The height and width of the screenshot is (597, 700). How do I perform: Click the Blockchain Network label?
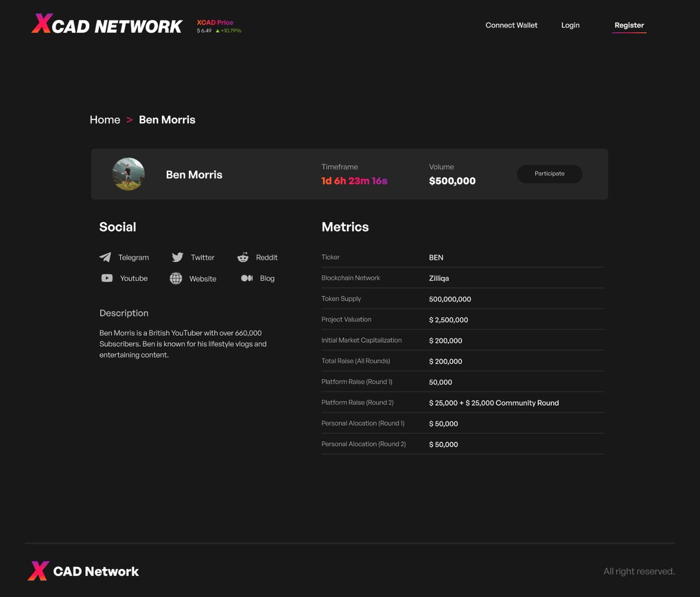(351, 278)
